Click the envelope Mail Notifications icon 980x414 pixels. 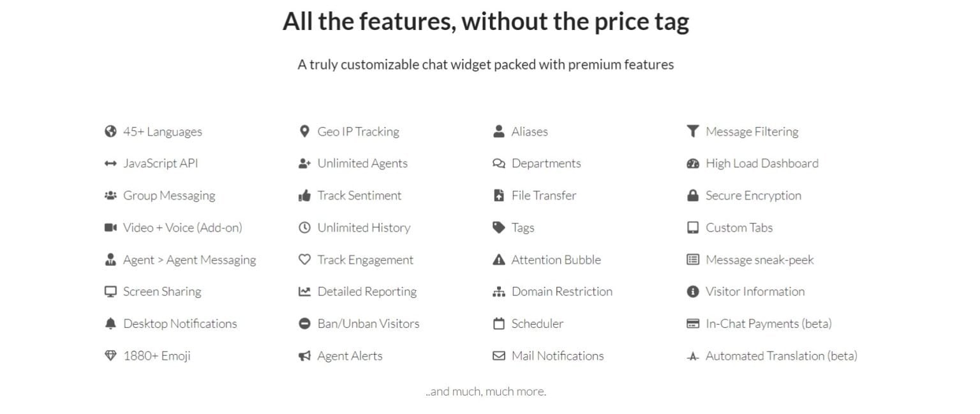(x=498, y=356)
